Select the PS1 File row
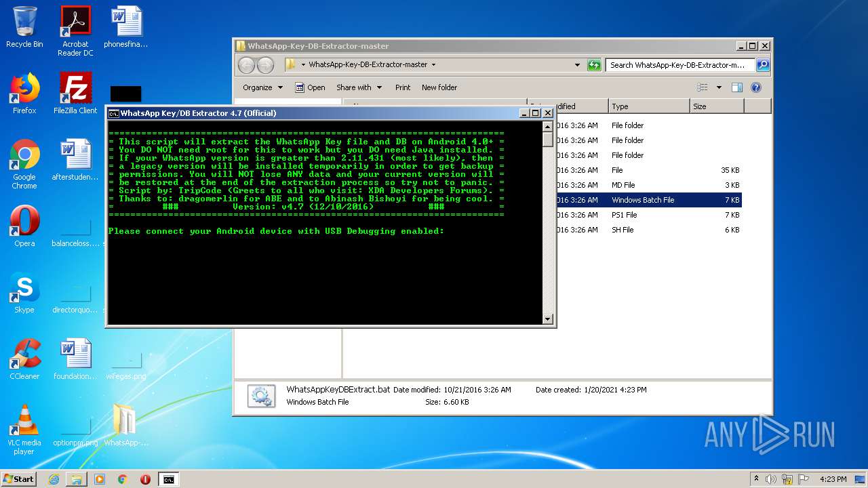The image size is (868, 488). point(648,215)
